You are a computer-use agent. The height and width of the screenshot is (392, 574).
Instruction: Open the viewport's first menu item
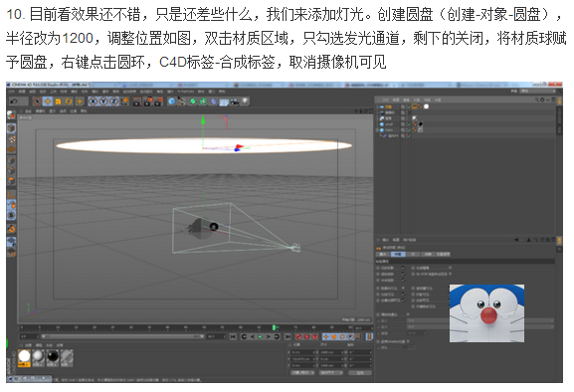tap(28, 110)
